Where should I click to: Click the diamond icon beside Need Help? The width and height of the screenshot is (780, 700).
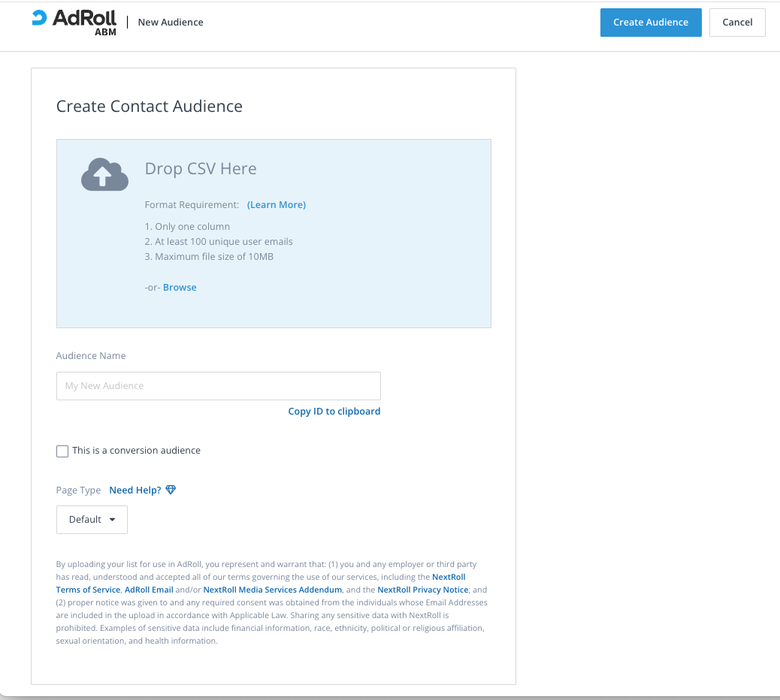click(x=171, y=490)
